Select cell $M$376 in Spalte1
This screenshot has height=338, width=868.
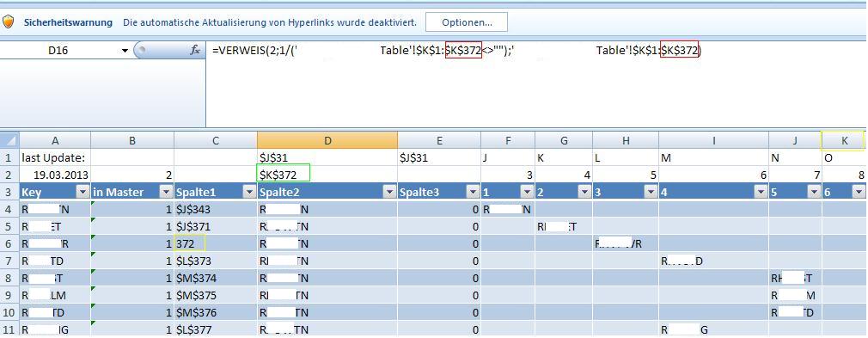point(216,312)
